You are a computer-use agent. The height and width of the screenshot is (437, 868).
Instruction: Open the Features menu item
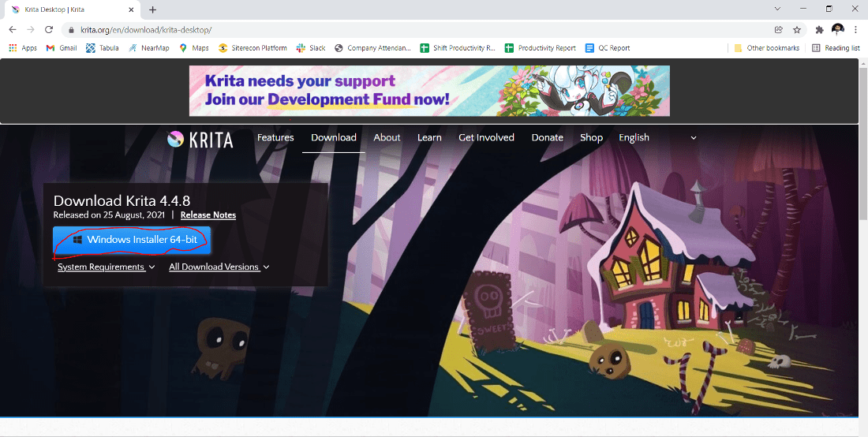[275, 138]
